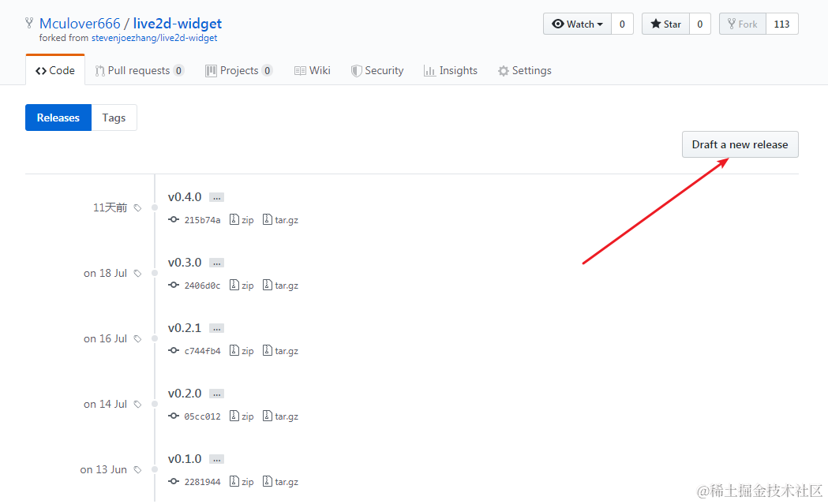Open commit 2281944
The width and height of the screenshot is (828, 504).
202,482
